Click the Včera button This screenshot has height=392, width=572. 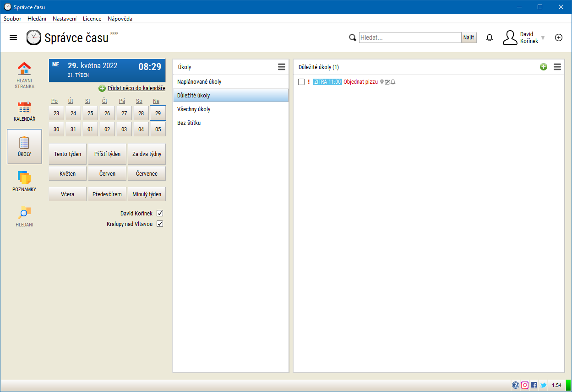(x=68, y=194)
